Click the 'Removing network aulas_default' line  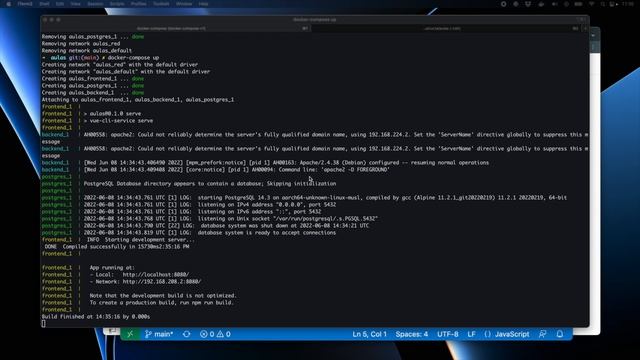tap(87, 51)
